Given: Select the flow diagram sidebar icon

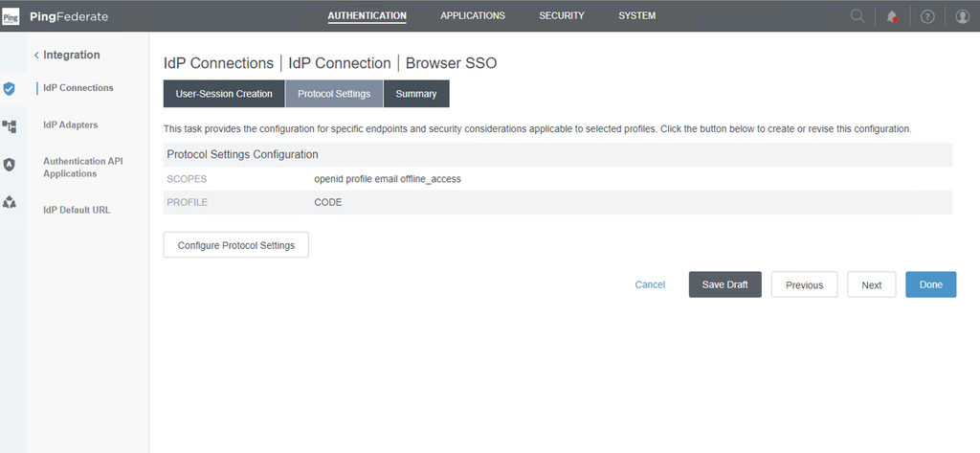Looking at the screenshot, I should 9,126.
